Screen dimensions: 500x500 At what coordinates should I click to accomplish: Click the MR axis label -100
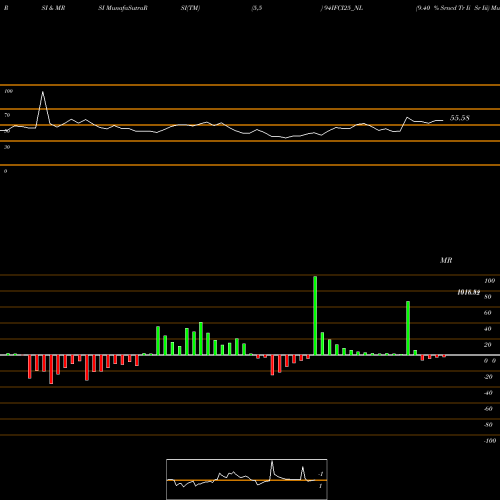click(x=490, y=441)
